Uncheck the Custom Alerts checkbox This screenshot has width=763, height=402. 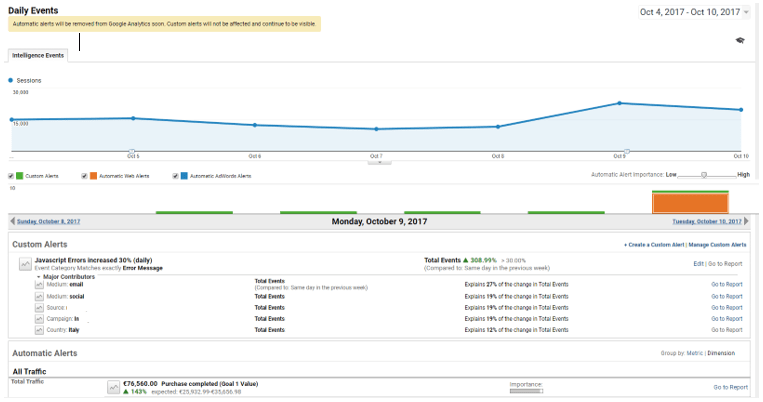tap(11, 176)
